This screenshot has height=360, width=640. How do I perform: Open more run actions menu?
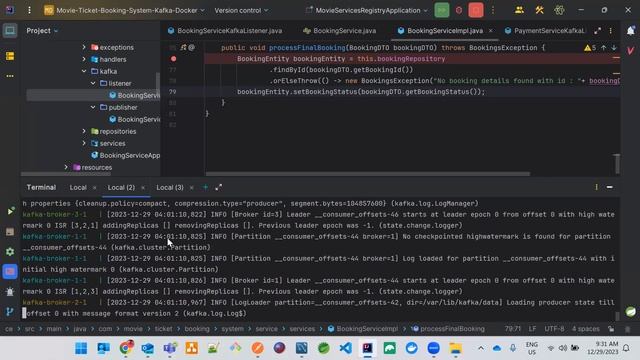(493, 10)
